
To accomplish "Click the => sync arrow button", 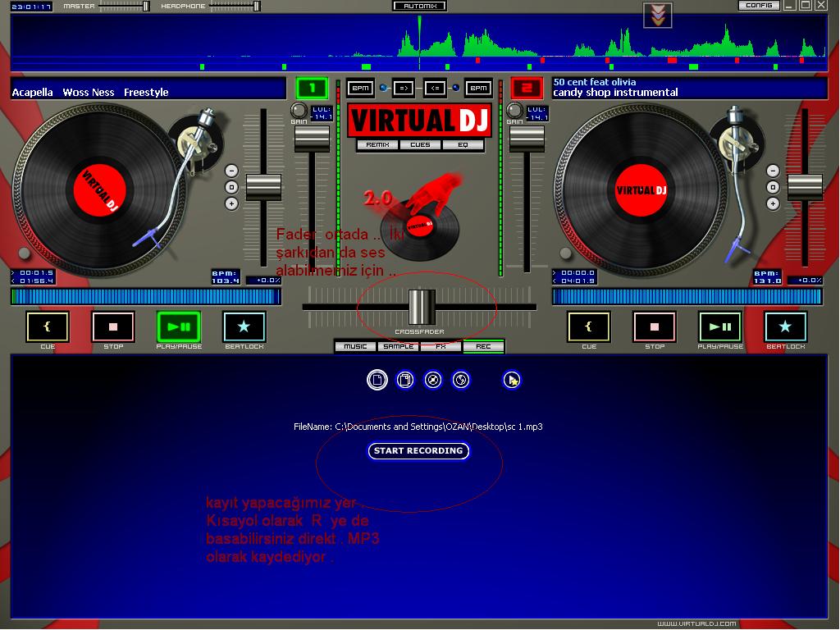I will (404, 88).
